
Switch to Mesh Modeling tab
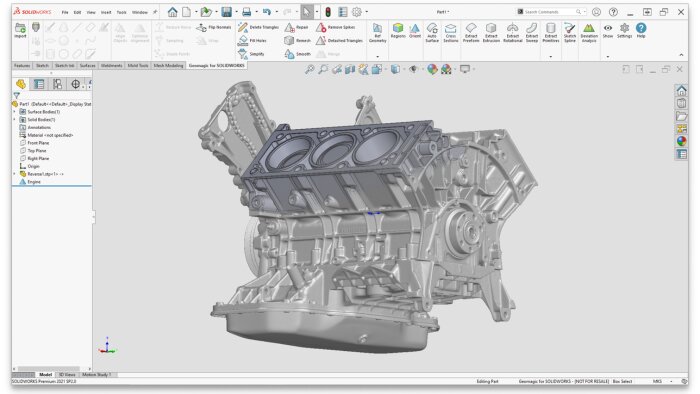(x=168, y=66)
